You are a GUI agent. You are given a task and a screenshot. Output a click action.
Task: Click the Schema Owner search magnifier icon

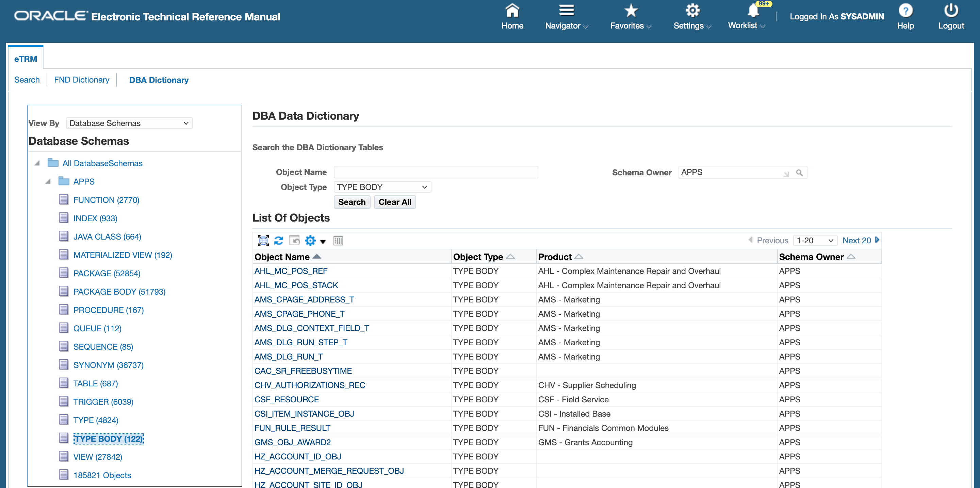click(799, 173)
